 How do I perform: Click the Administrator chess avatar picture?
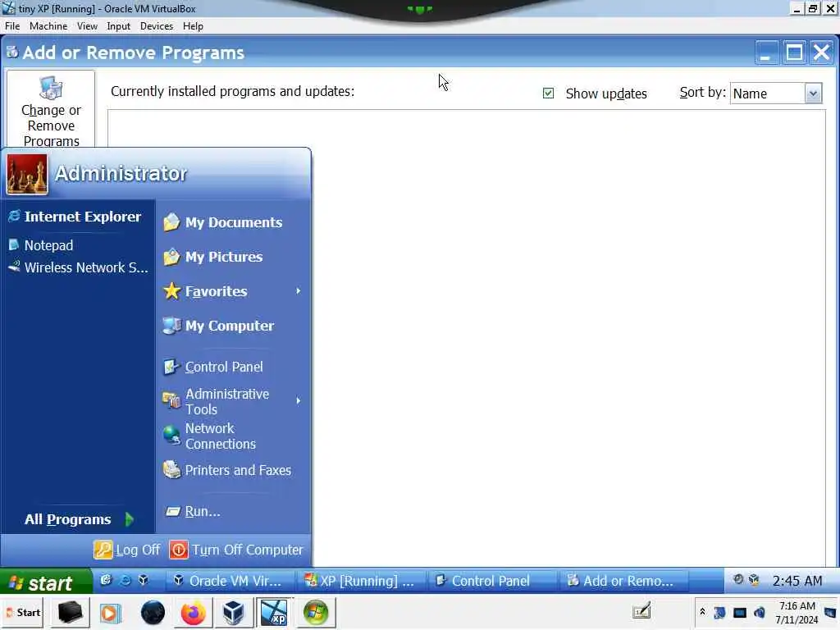coord(27,174)
